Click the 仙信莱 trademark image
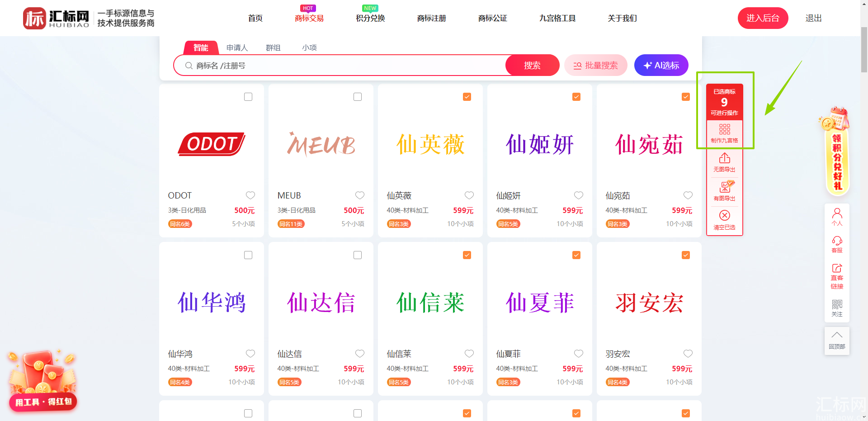Viewport: 868px width, 421px height. coord(430,303)
